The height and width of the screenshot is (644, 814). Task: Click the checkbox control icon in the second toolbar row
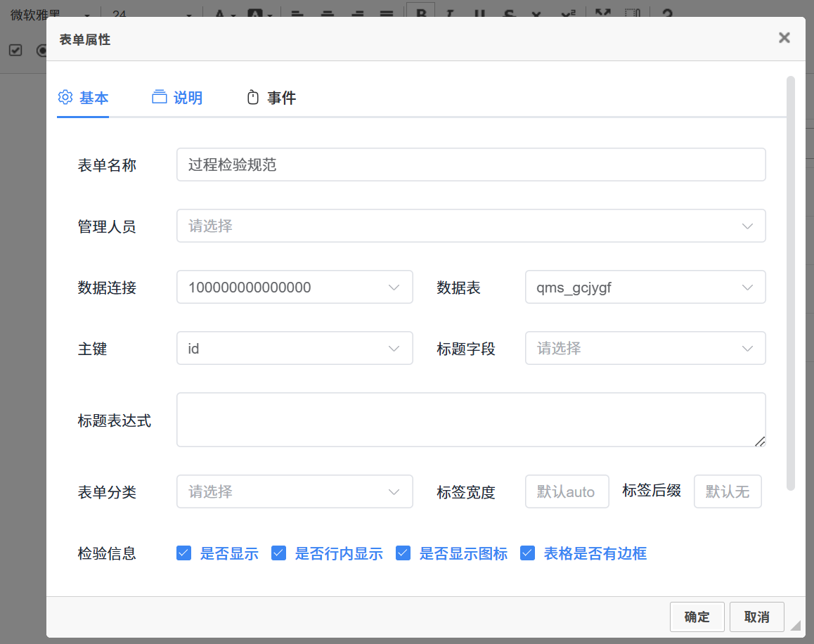15,50
